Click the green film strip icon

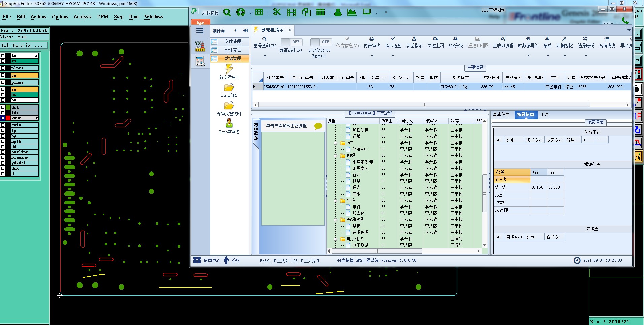[x=291, y=12]
